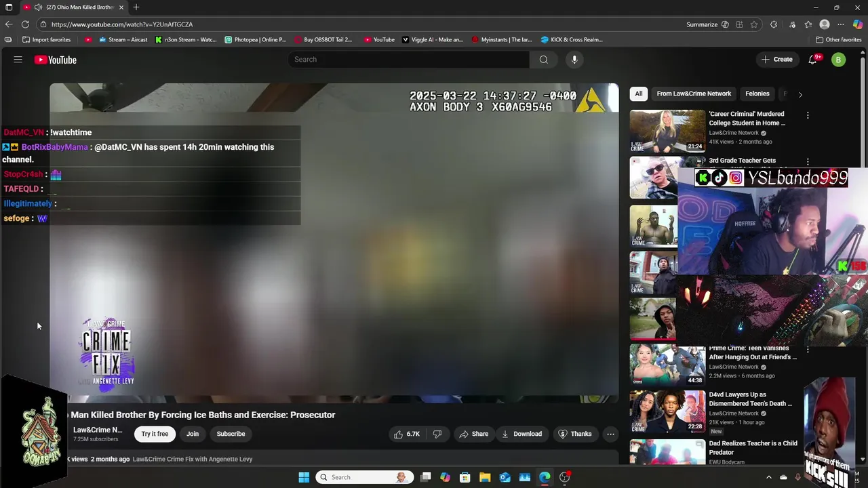The image size is (868, 488).
Task: Open options menu for 3rd Grade Teacher video
Action: click(808, 162)
